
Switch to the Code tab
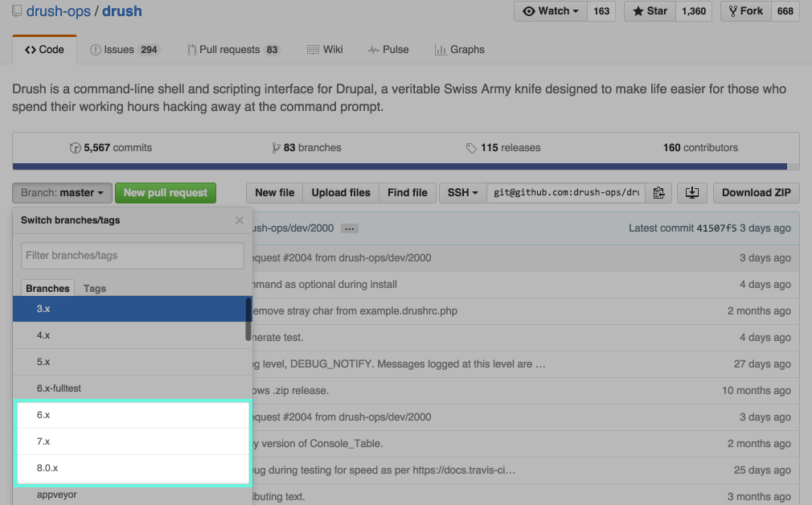click(44, 50)
